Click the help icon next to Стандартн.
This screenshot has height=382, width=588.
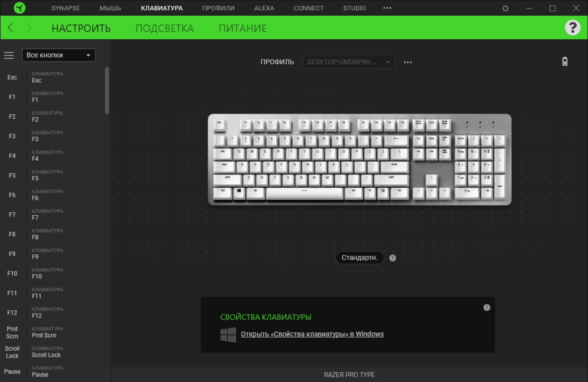393,258
